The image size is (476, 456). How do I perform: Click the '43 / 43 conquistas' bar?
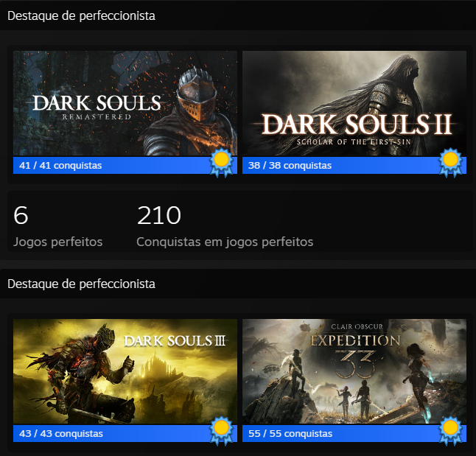point(125,434)
